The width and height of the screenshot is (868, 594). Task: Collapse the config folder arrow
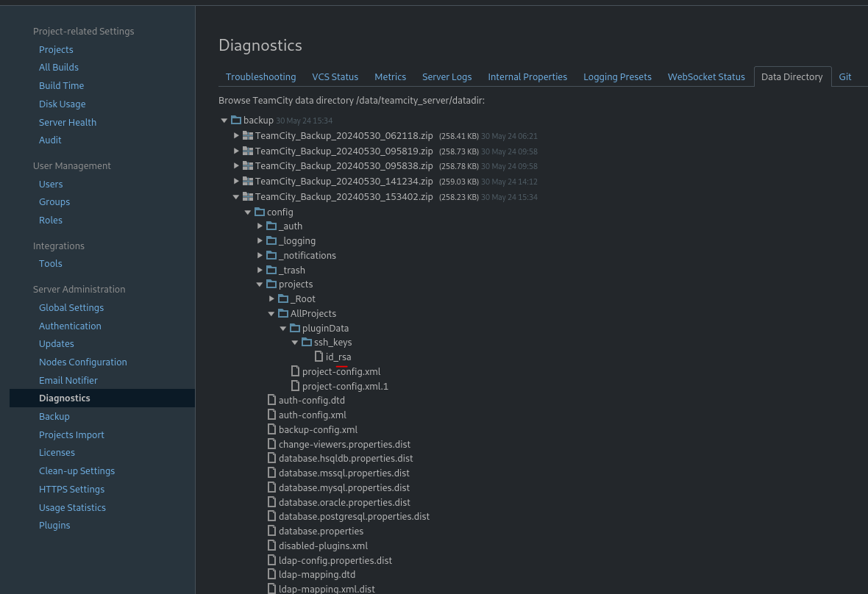click(x=248, y=212)
